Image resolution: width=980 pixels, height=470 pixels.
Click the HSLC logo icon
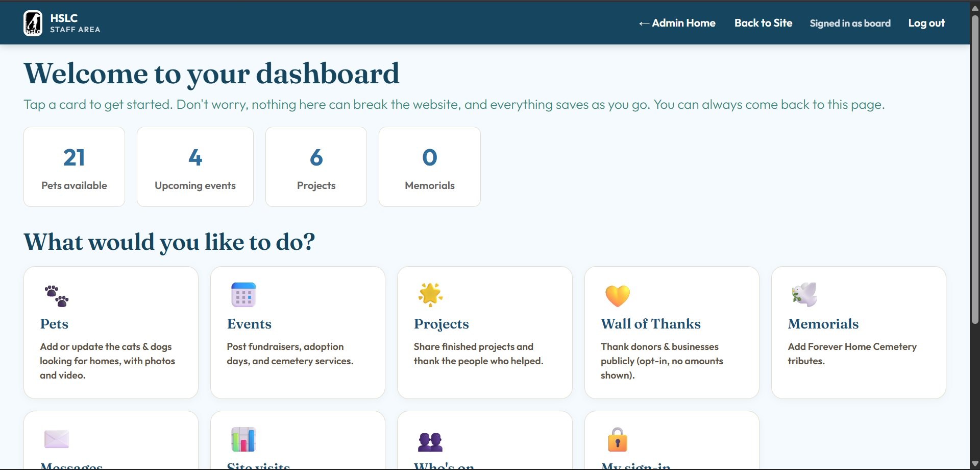click(33, 24)
